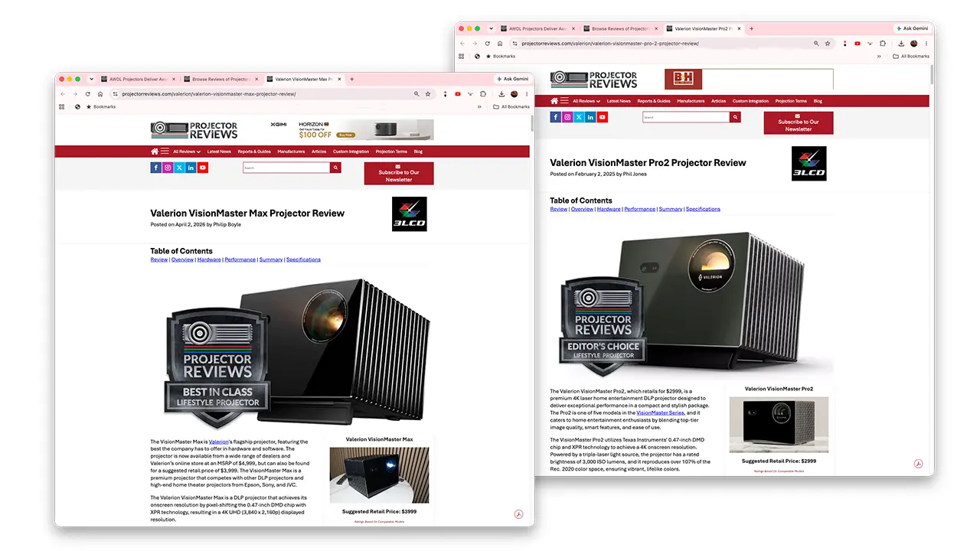Open Latest News in the Max page navbar

click(219, 152)
